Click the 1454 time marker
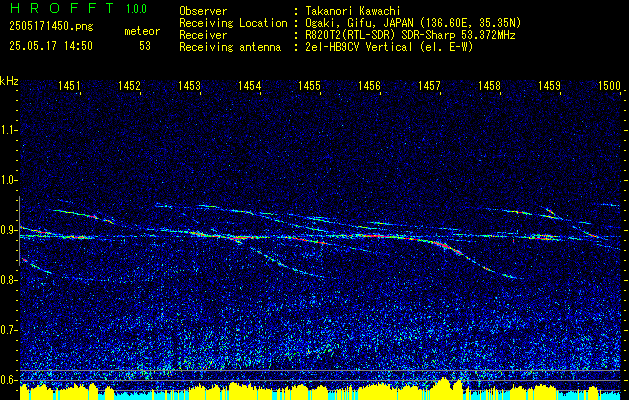This screenshot has width=629, height=400. [250, 85]
